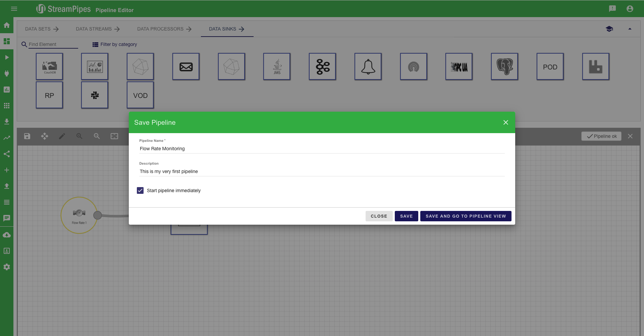This screenshot has height=336, width=644.
Task: Select the Slack notification sink
Action: (95, 95)
